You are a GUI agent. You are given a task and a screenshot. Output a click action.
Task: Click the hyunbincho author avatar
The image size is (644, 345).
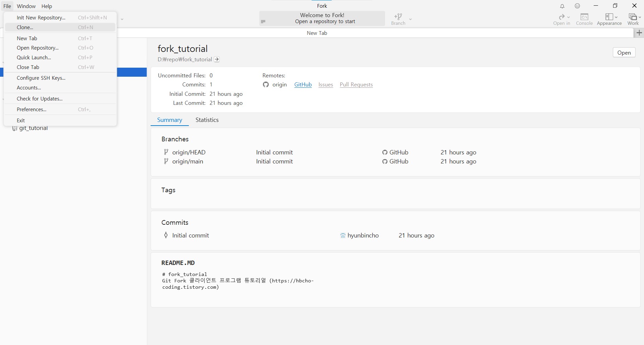pyautogui.click(x=343, y=235)
